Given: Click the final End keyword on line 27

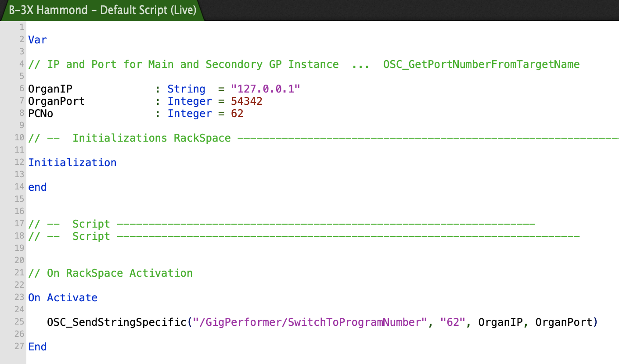Looking at the screenshot, I should pos(37,347).
